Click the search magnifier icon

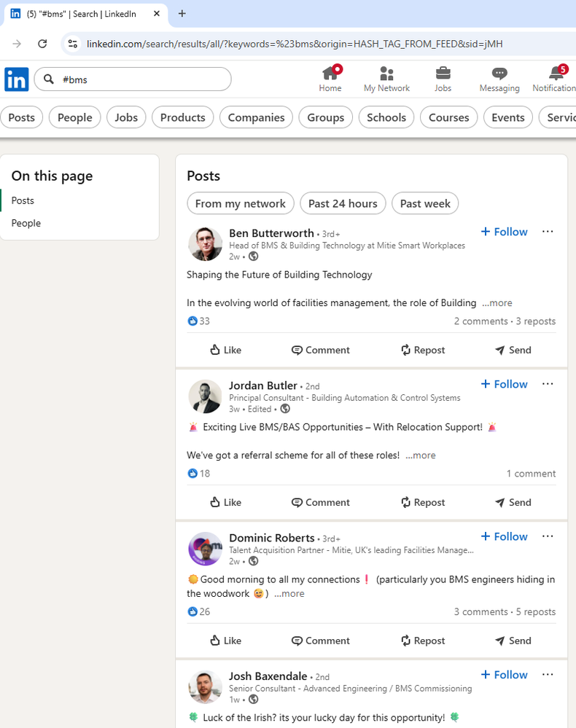click(x=49, y=79)
